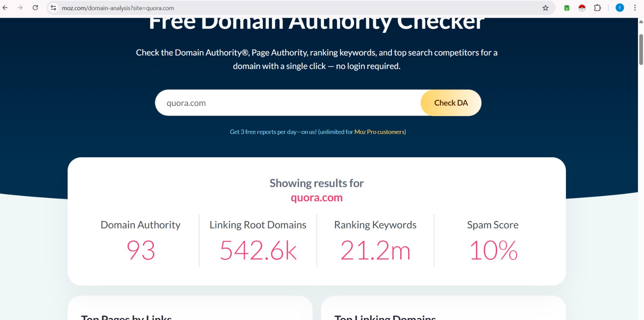Image resolution: width=644 pixels, height=320 pixels.
Task: Open the blue profile avatar
Action: pos(620,8)
